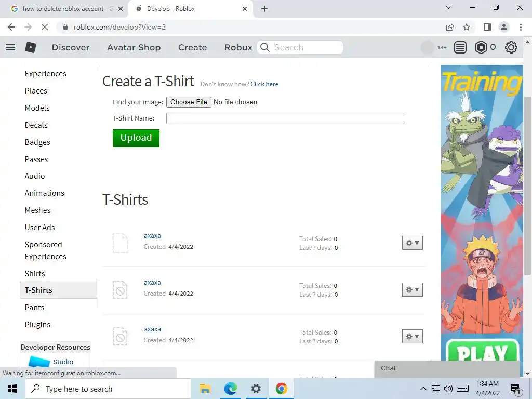Open the Studio developer resource link

pos(63,362)
